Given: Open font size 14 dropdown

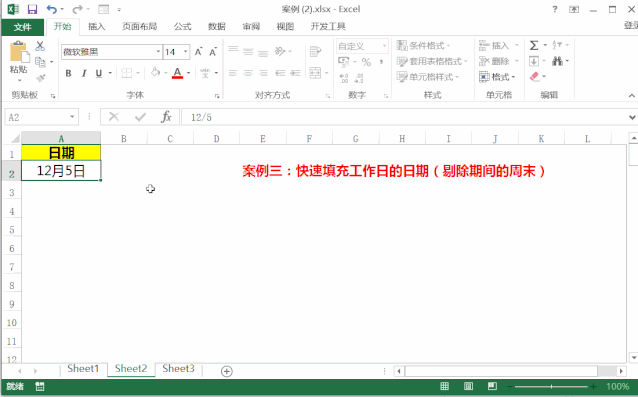Looking at the screenshot, I should point(186,52).
